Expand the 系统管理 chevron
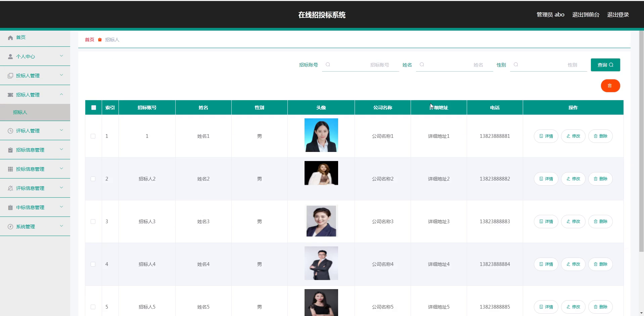 [61, 226]
